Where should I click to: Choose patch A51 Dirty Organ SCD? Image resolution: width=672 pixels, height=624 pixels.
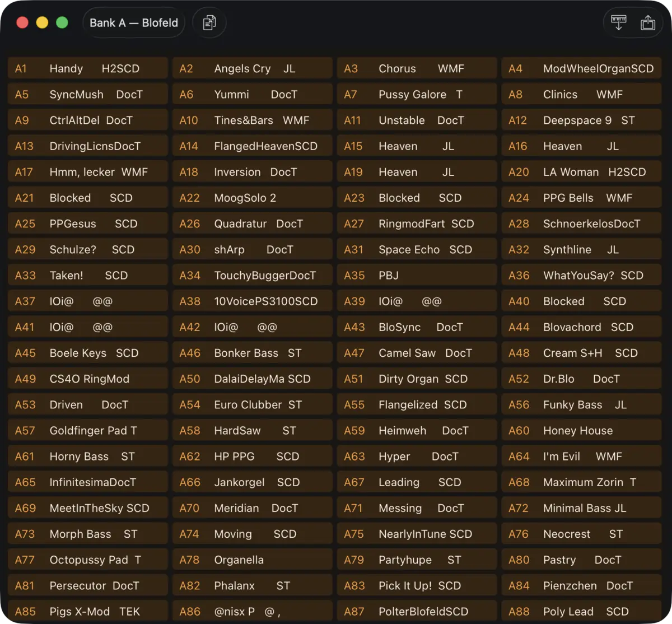(x=417, y=379)
